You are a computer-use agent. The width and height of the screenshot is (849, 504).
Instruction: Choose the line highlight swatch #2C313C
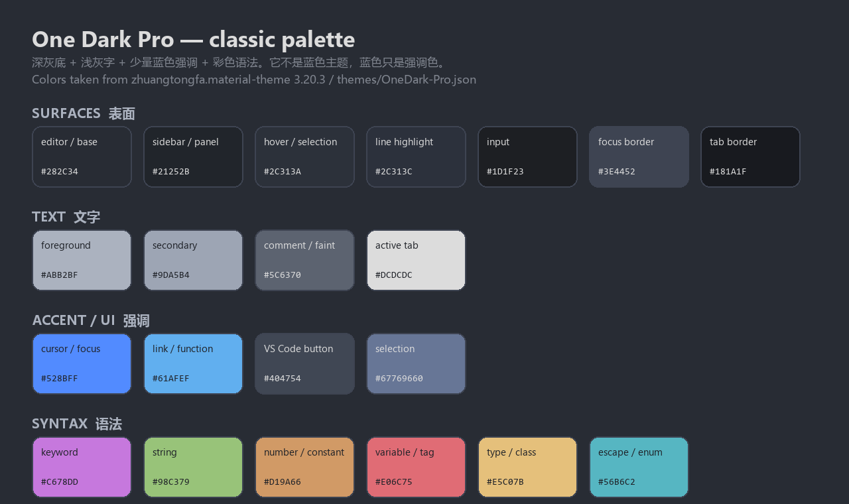pyautogui.click(x=416, y=157)
